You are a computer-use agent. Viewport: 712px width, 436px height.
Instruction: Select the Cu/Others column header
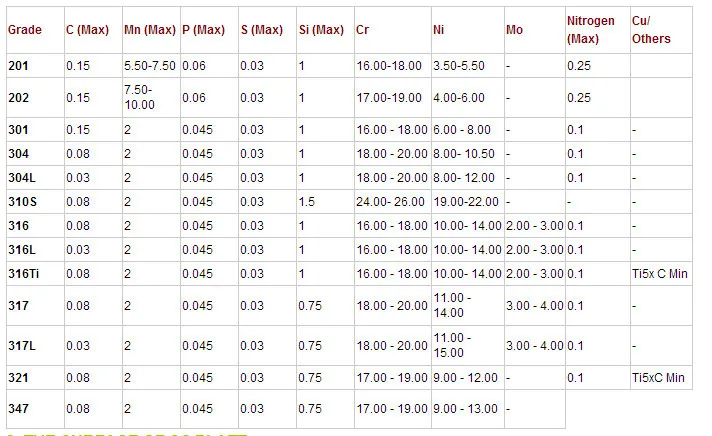click(651, 29)
